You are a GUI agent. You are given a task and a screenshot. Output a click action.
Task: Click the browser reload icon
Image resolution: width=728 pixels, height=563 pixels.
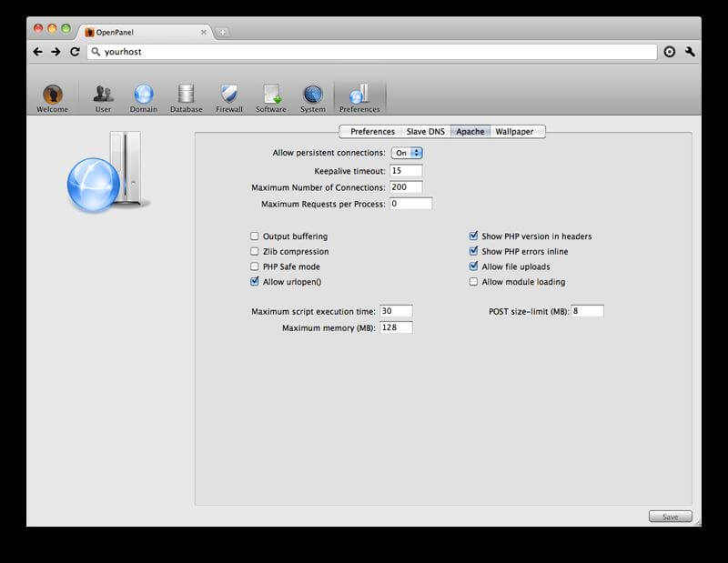(75, 52)
